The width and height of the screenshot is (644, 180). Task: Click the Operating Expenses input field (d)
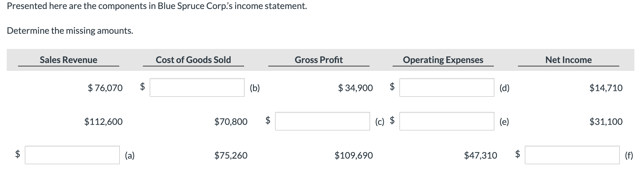click(x=446, y=88)
